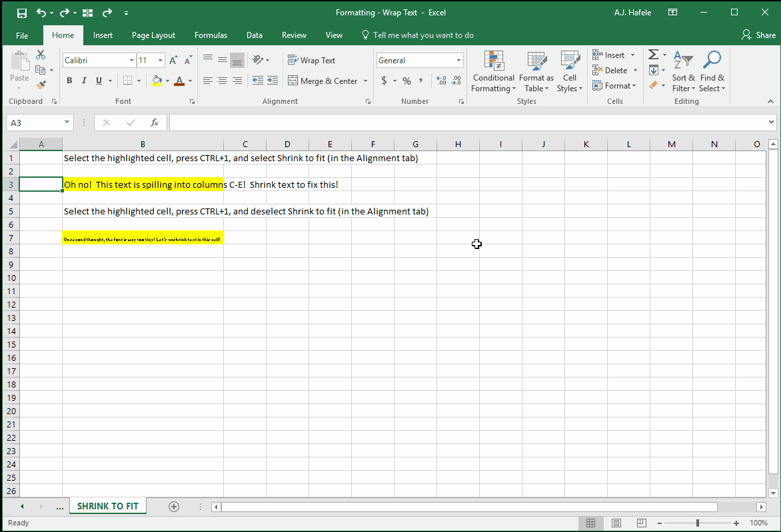Open Sort & Filter menu
This screenshot has height=532, width=781.
[684, 72]
